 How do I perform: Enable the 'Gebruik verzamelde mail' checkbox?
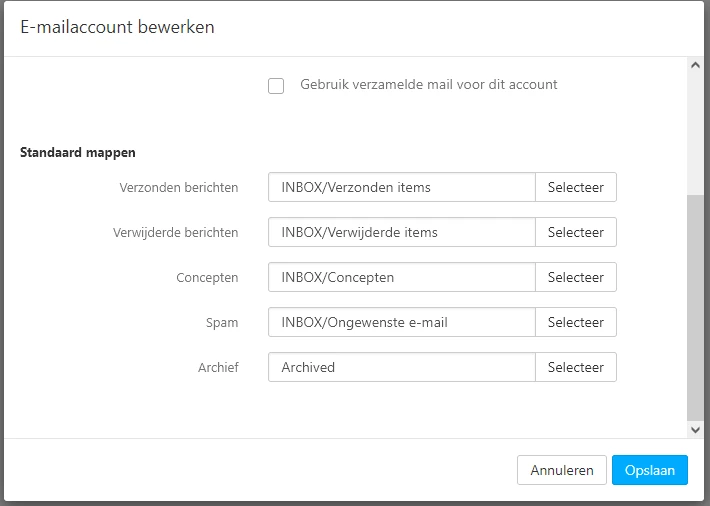pyautogui.click(x=277, y=86)
